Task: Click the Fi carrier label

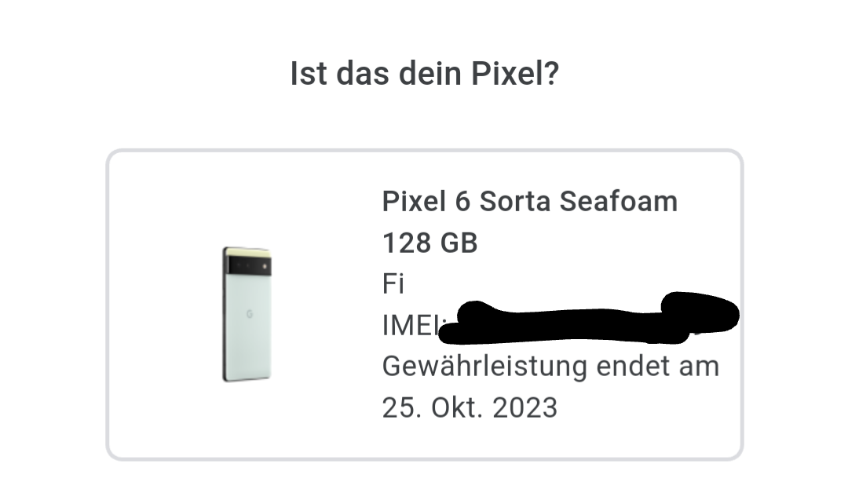Action: [393, 284]
